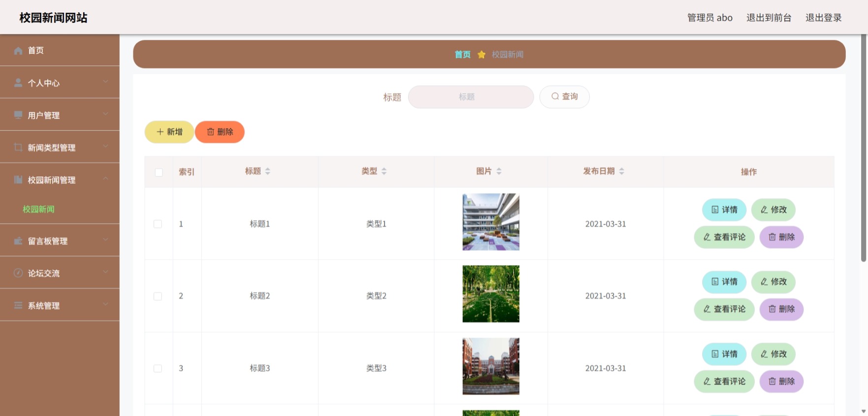Click purple 删除 for row 标题2
This screenshot has width=868, height=416.
(782, 309)
